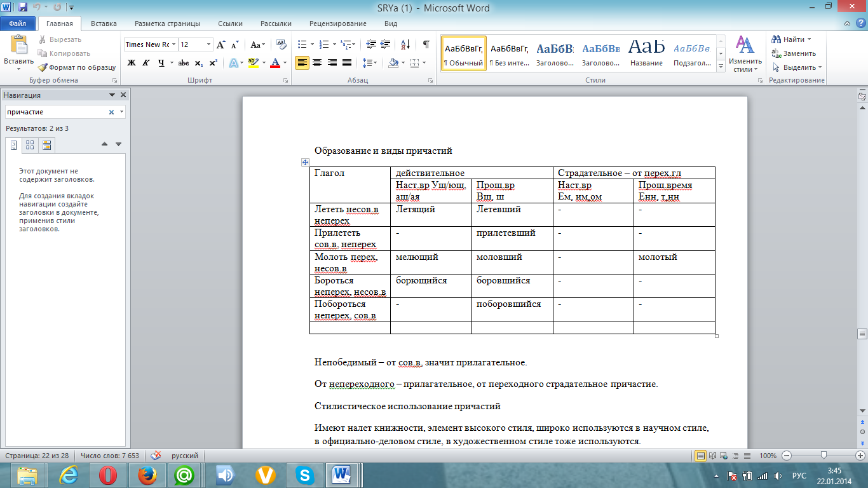Open proofing errors icon in status bar
This screenshot has width=868, height=488.
[156, 456]
